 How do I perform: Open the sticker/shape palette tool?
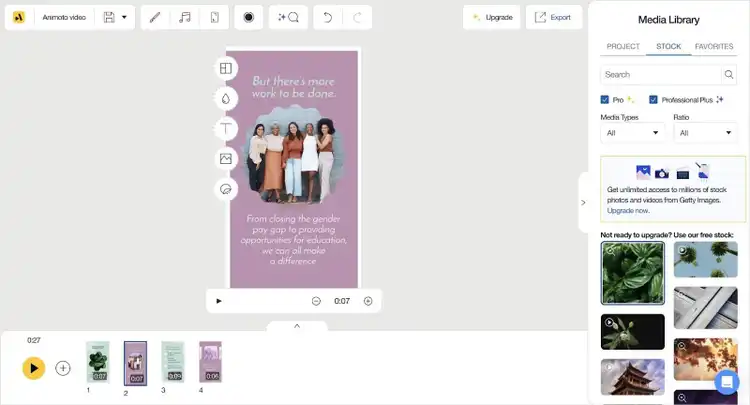click(226, 189)
